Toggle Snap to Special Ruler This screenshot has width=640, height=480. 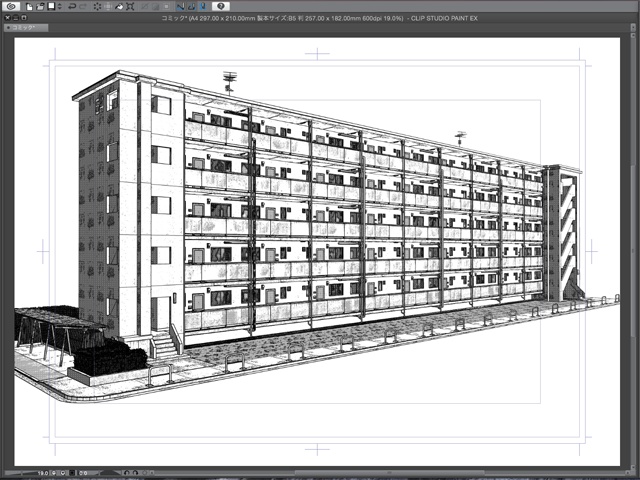tap(191, 7)
